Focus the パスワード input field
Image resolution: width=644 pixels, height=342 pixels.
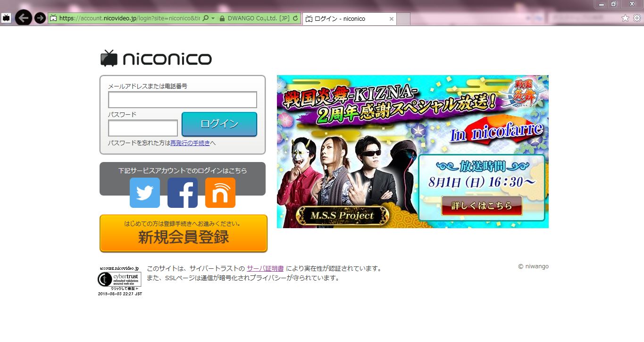click(x=143, y=128)
